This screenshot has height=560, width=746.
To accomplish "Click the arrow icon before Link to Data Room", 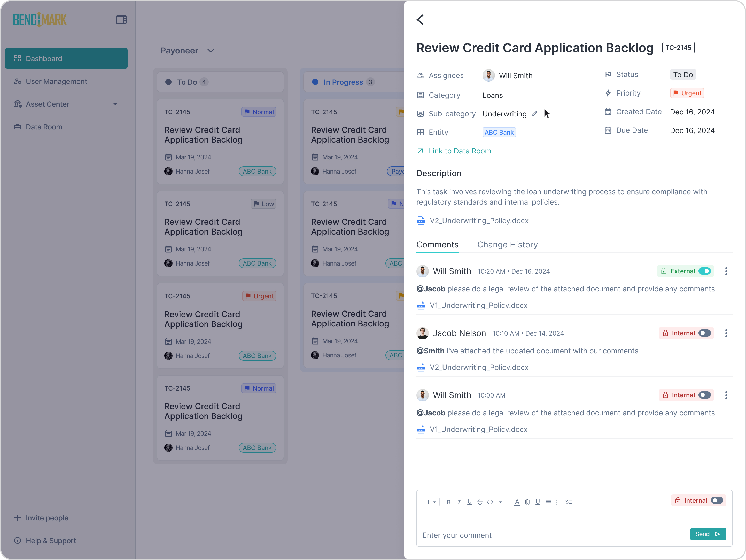I will tap(420, 151).
